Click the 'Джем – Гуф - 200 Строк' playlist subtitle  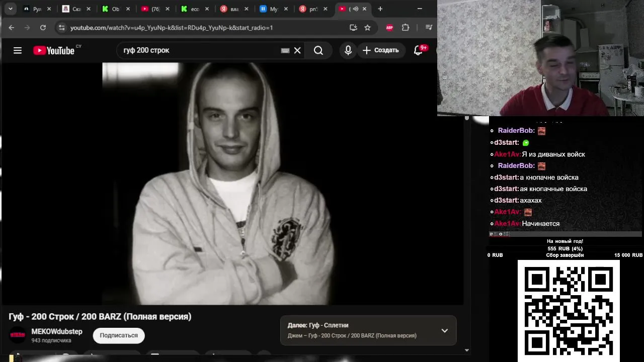352,336
